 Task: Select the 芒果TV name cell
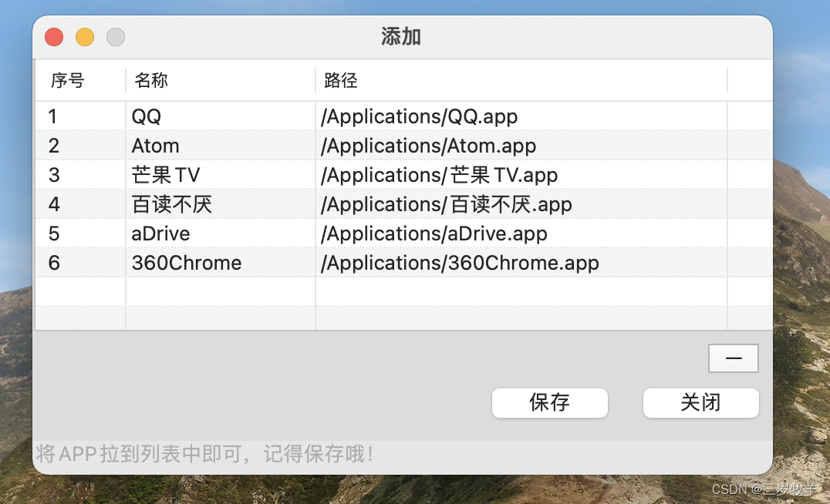(166, 175)
